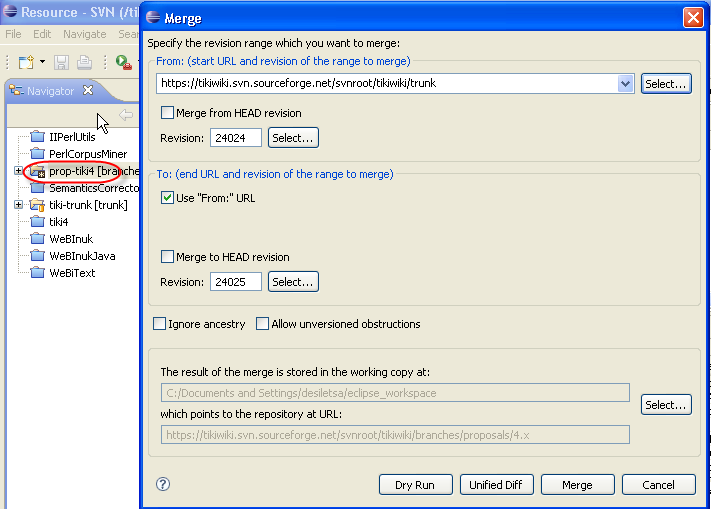Click the WeBiText folder icon
711x509 pixels.
pos(37,272)
